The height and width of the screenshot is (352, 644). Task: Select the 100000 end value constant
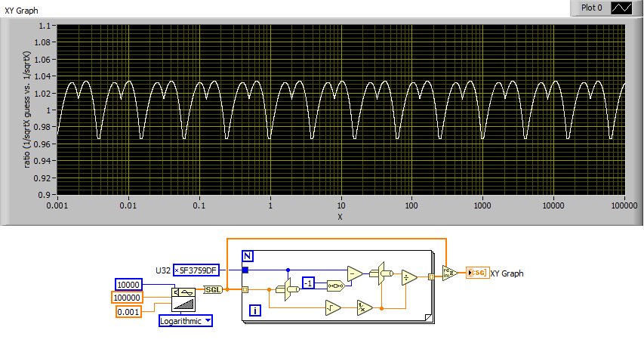(127, 298)
